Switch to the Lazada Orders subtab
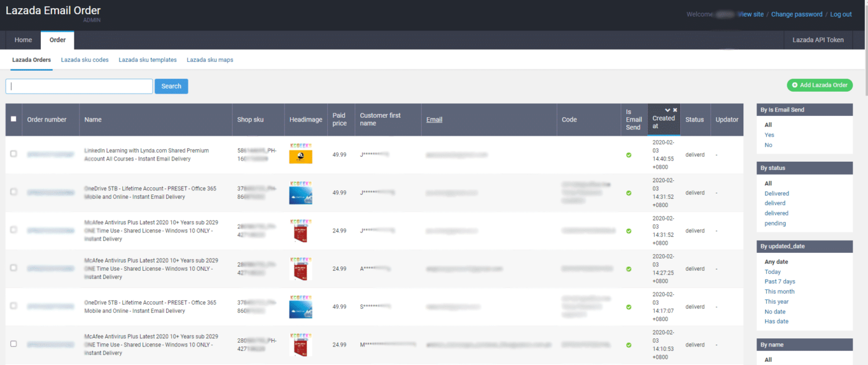The height and width of the screenshot is (365, 868). click(x=32, y=60)
